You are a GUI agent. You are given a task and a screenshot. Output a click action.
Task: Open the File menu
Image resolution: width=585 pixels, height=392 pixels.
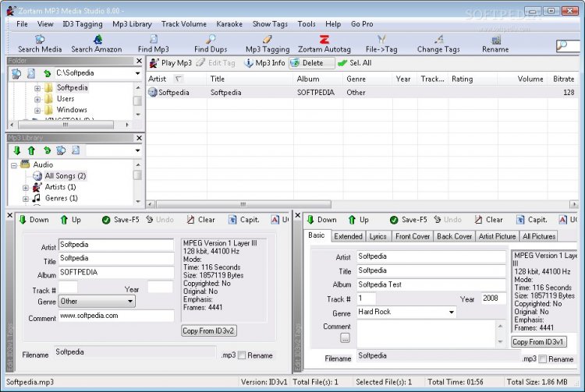pos(22,24)
